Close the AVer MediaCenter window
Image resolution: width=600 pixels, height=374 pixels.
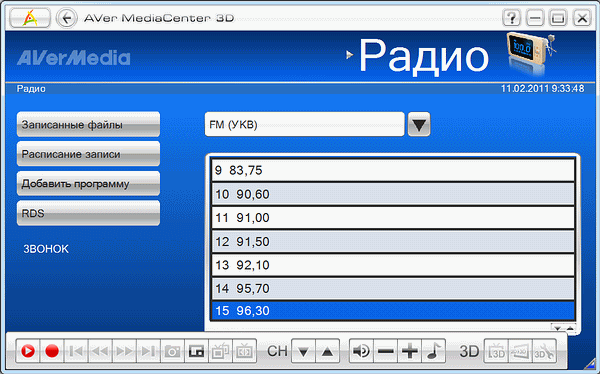[582, 18]
